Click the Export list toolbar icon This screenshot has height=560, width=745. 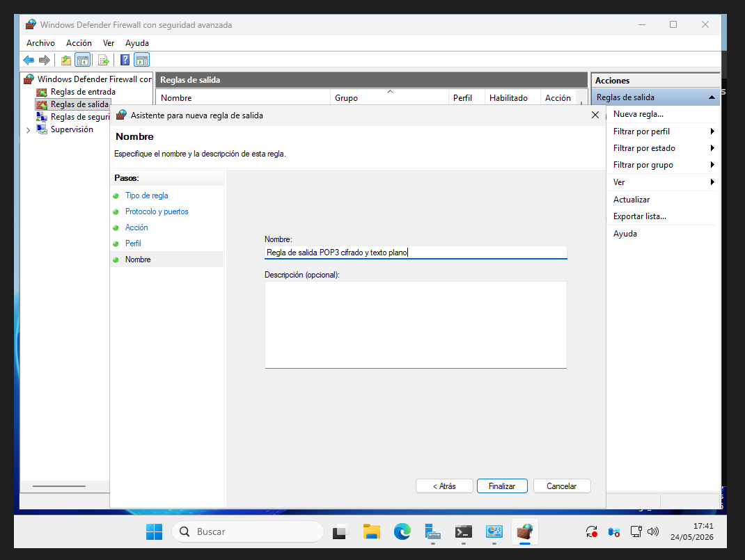point(104,61)
